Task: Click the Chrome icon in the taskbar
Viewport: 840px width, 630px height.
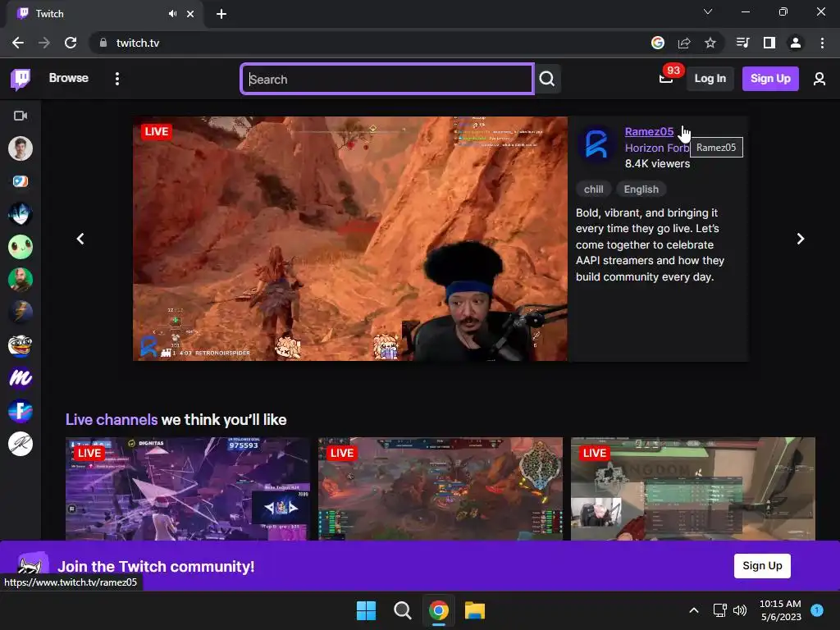Action: (439, 610)
